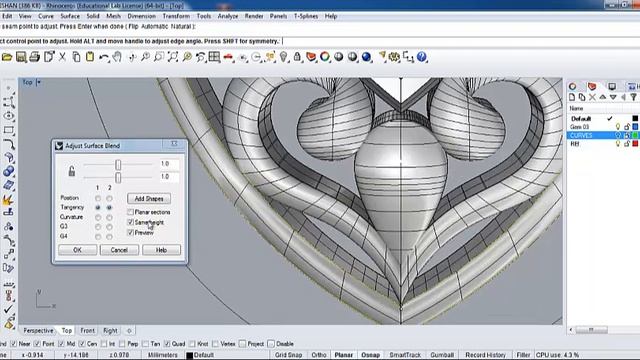
Task: Uncheck the Preview checkbox
Action: 131,233
